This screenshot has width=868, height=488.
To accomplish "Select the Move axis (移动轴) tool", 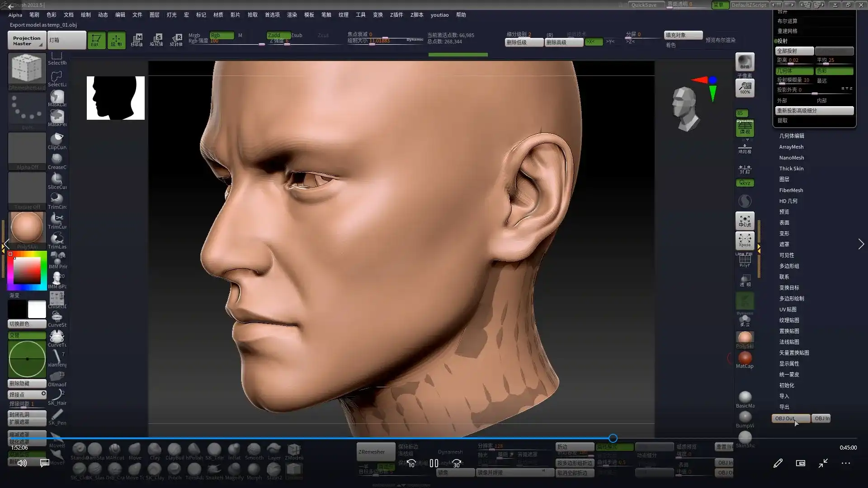I will tap(137, 40).
